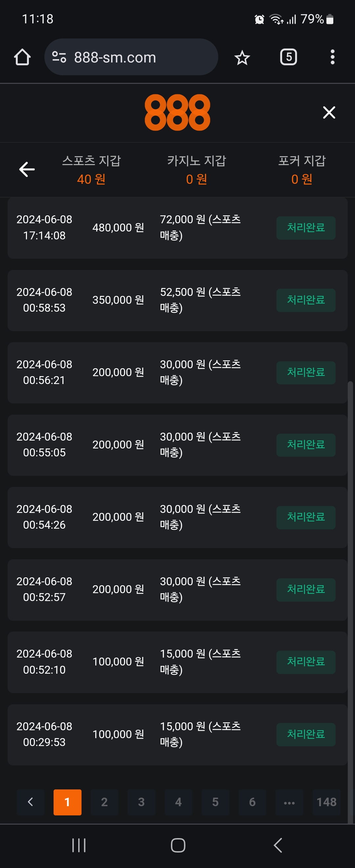Expand more pages via ellipsis button
This screenshot has width=355, height=868.
tap(289, 802)
